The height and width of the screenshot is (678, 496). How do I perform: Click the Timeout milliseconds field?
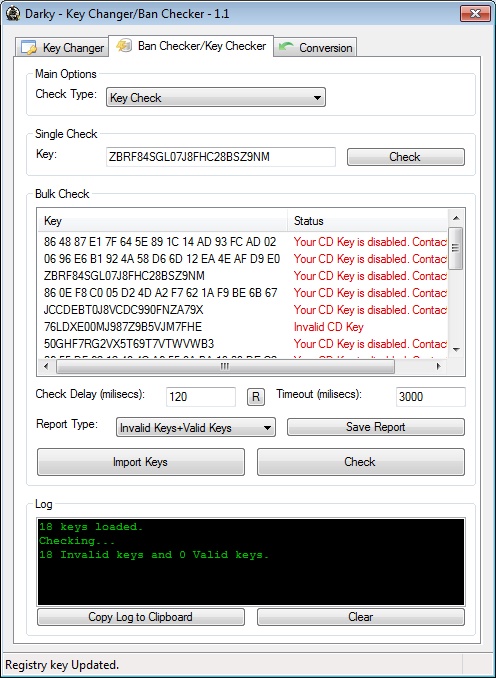[x=430, y=397]
